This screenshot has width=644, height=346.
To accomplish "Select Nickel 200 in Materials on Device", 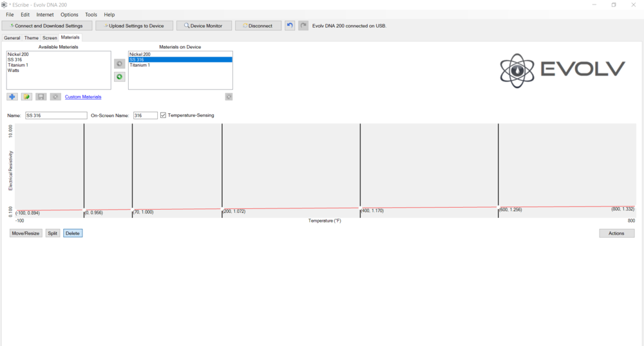I will click(x=181, y=54).
